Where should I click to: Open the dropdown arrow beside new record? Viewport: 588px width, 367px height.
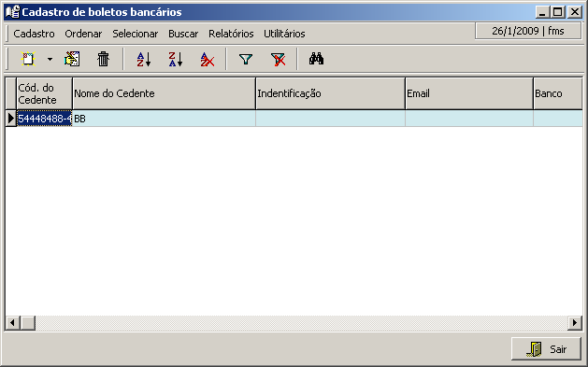(x=50, y=59)
